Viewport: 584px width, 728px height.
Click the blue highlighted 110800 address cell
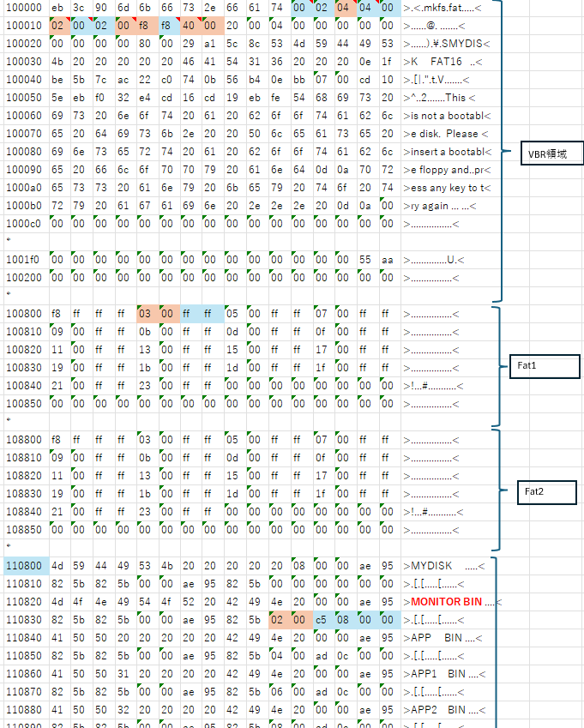coord(23,565)
